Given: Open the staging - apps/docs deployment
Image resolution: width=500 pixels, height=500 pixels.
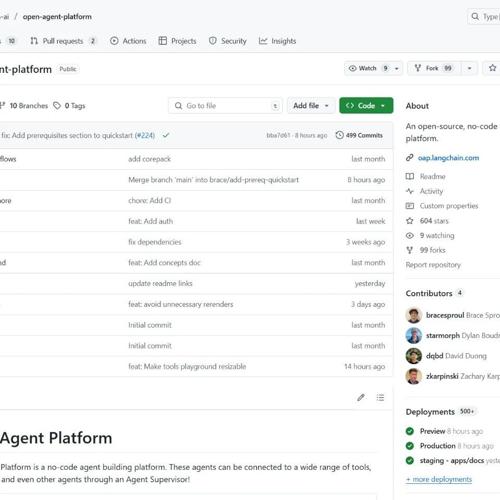Looking at the screenshot, I should coord(452,460).
